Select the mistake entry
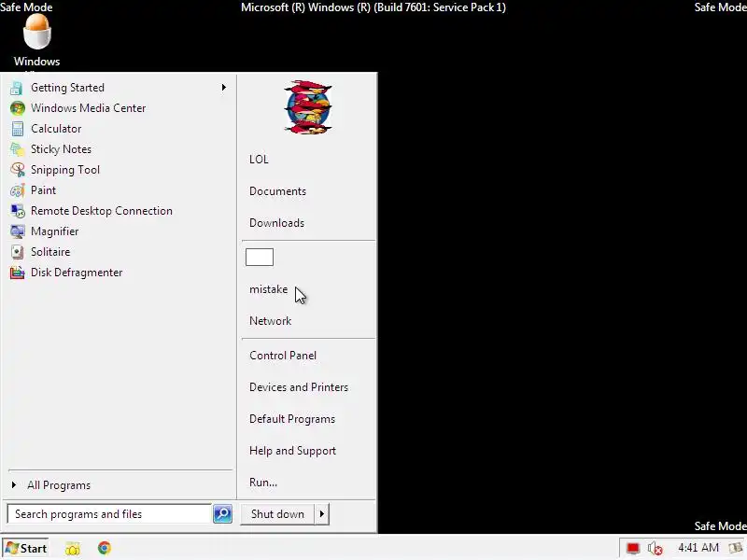 coord(268,289)
